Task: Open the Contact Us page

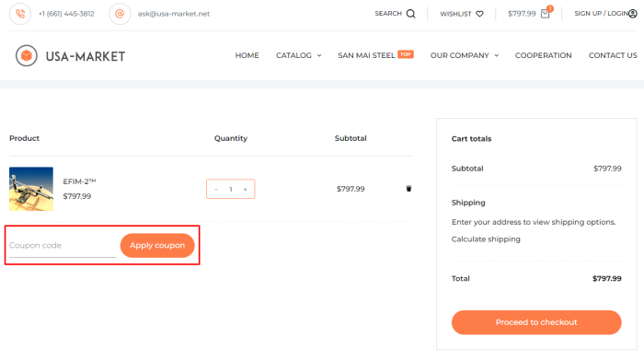Action: click(613, 55)
